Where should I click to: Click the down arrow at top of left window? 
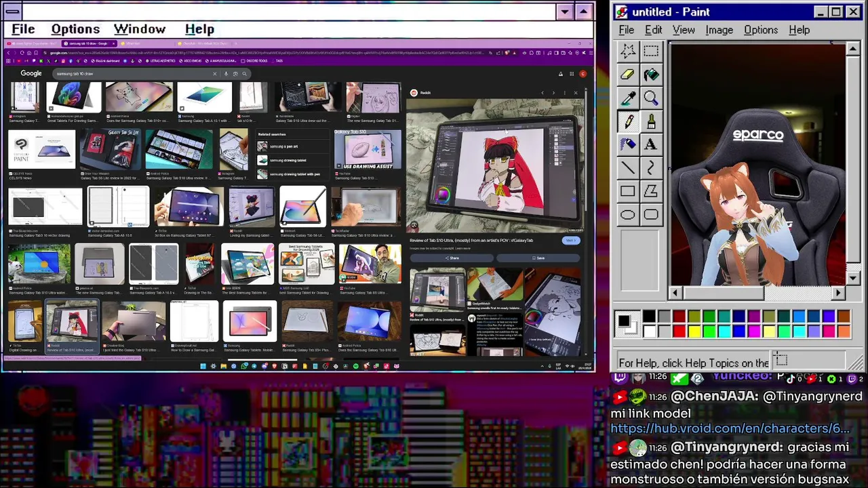tap(565, 12)
